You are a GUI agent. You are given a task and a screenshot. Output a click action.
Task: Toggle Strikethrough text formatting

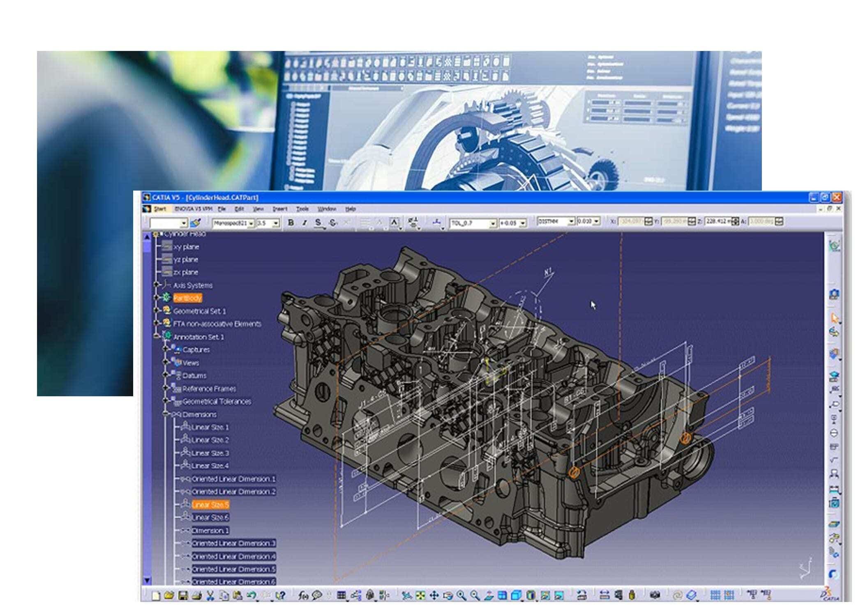[x=332, y=222]
